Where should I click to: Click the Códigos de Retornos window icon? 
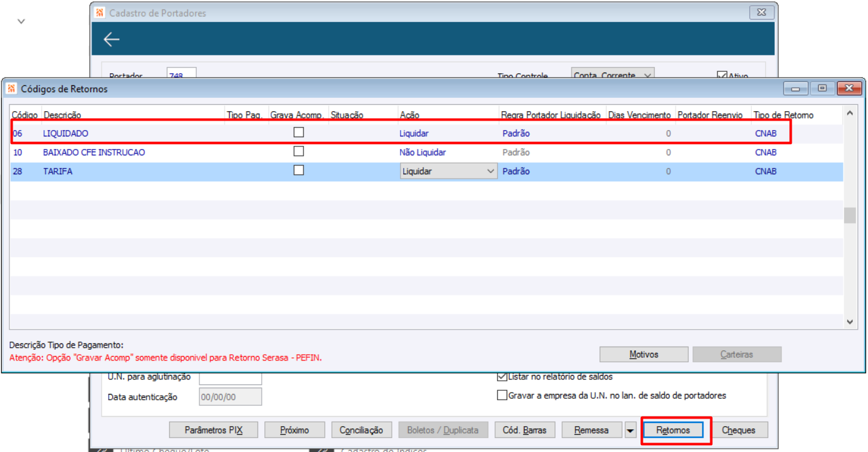click(11, 89)
